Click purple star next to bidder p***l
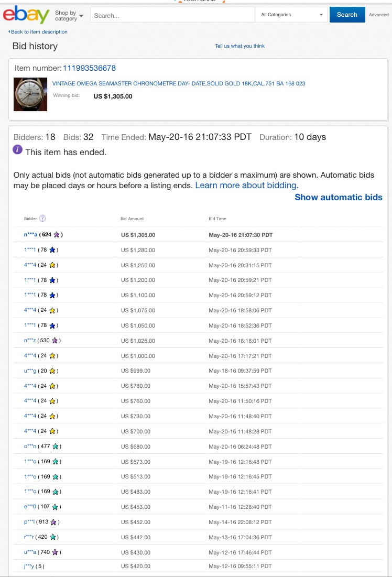 53,522
